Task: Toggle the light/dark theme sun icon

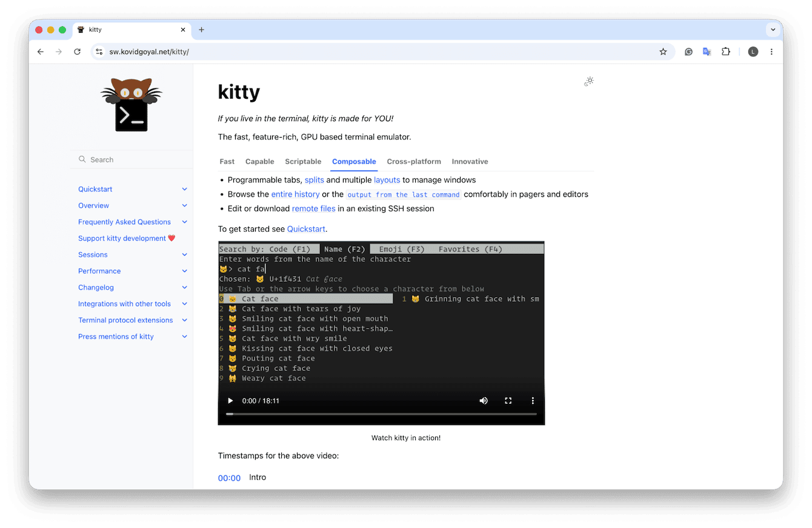Action: point(589,81)
